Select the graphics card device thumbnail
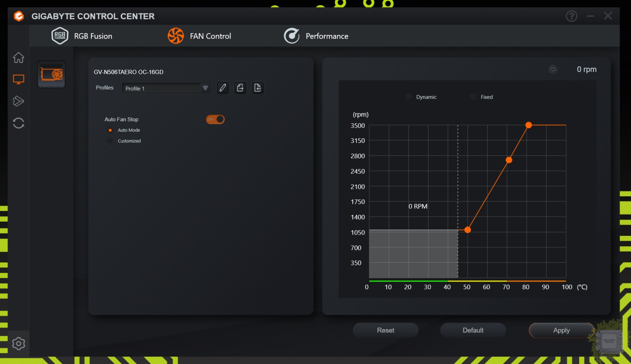 tap(51, 74)
